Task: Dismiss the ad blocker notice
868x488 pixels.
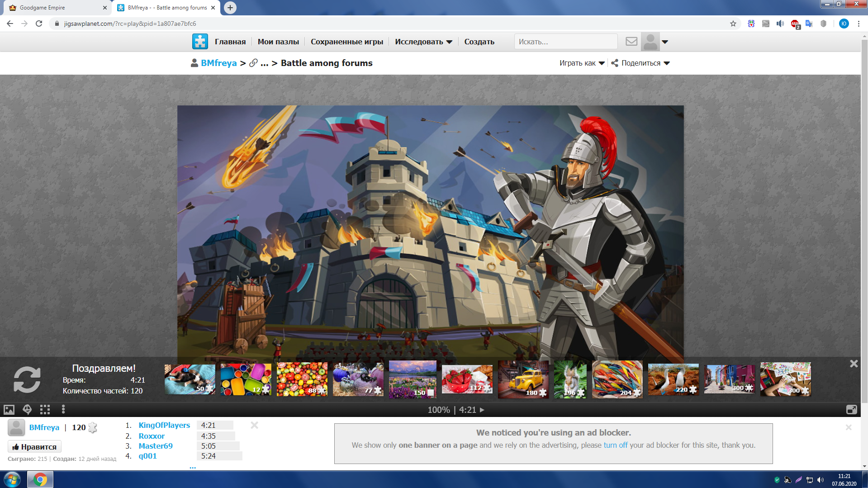Action: (x=849, y=427)
